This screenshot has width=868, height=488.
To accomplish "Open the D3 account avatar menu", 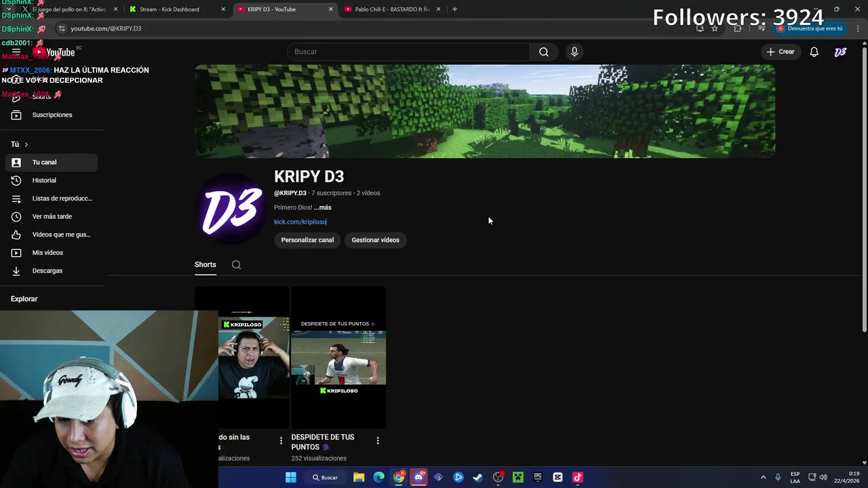I will [x=840, y=52].
